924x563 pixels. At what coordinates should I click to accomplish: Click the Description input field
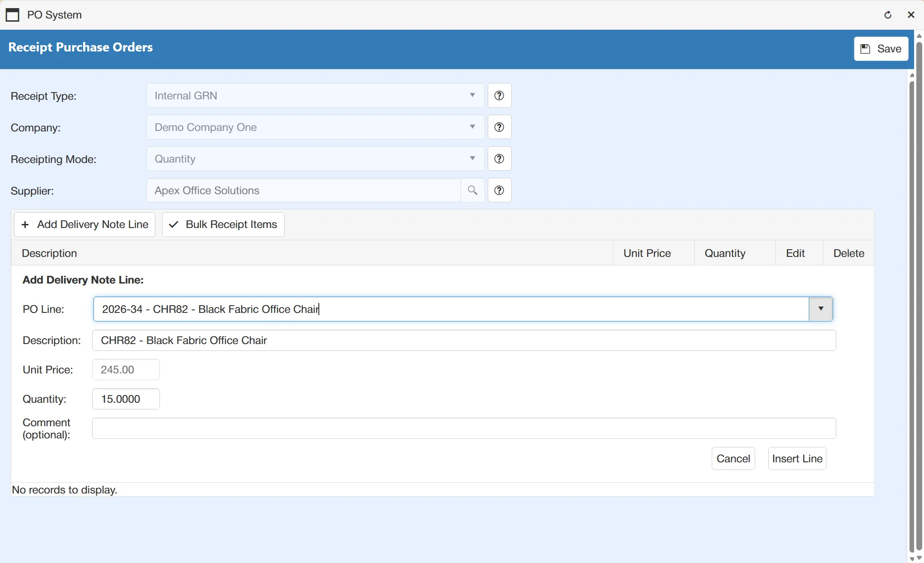pyautogui.click(x=464, y=340)
